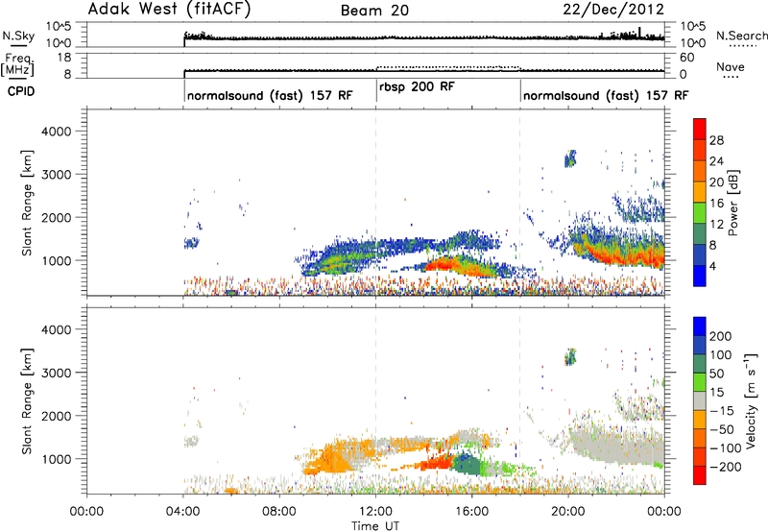Viewport: 768px width, 532px height.
Task: Click the Velocity colorbar tick label '200'
Action: [721, 336]
